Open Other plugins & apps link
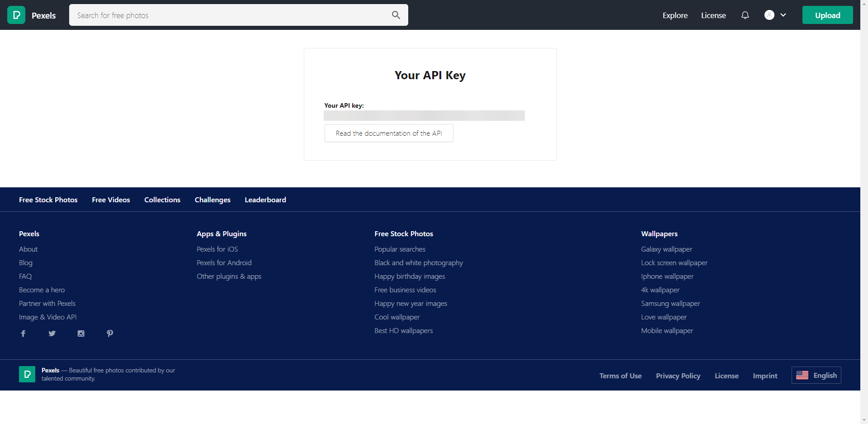The height and width of the screenshot is (424, 868). (229, 276)
